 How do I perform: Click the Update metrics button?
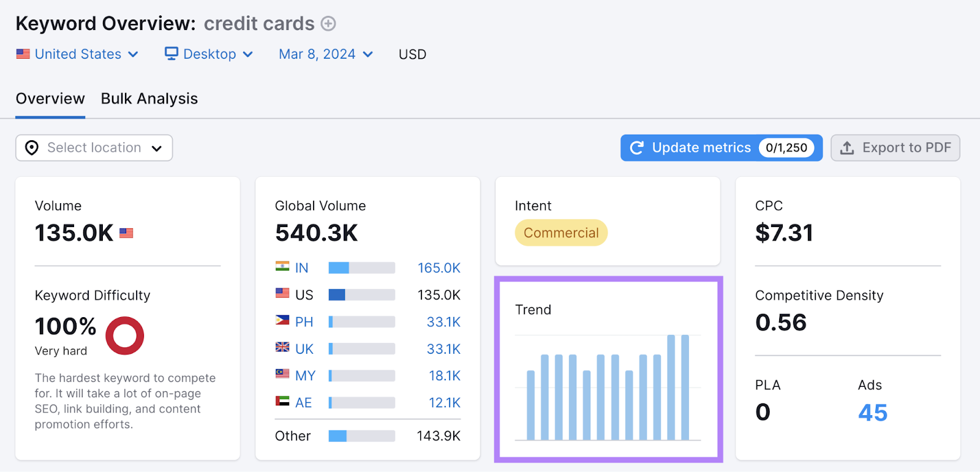(722, 148)
